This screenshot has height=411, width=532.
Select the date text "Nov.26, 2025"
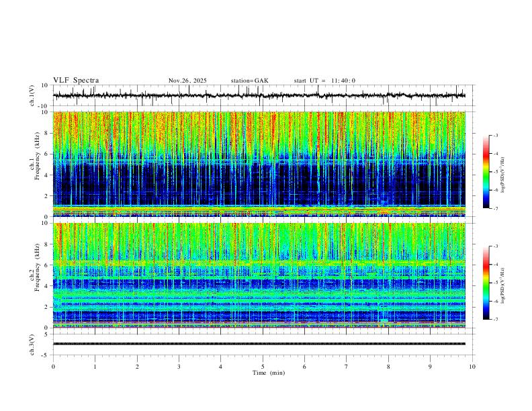point(187,81)
